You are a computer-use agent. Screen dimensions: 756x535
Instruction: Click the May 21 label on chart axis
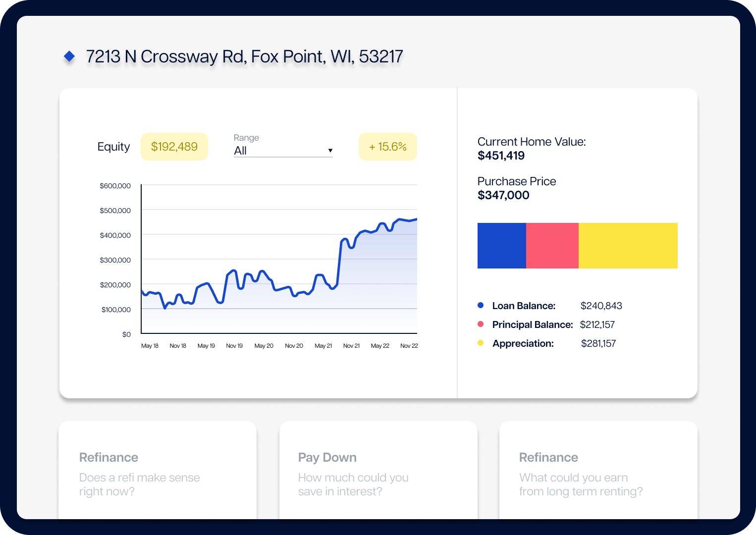[x=323, y=346]
